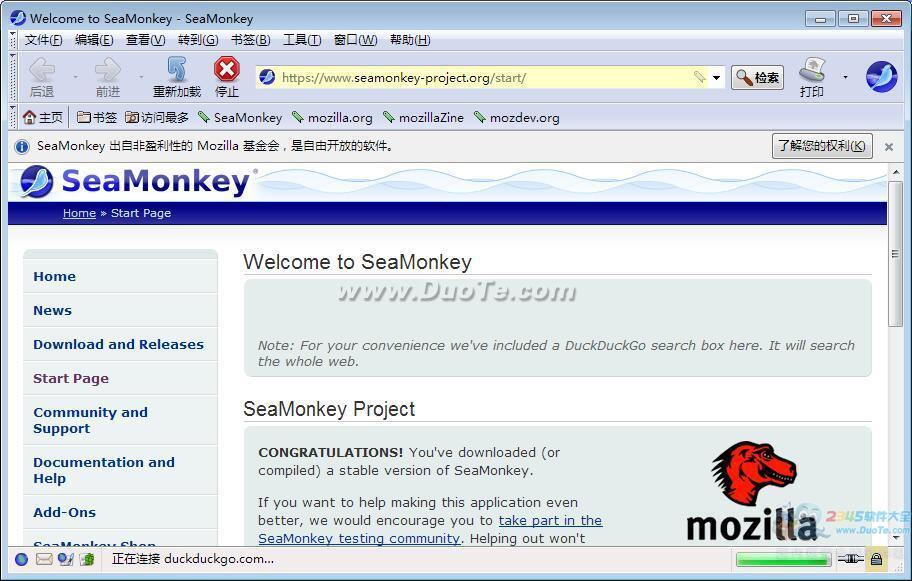Dismiss the notification bar with its X
Image resolution: width=912 pixels, height=581 pixels.
coord(889,147)
